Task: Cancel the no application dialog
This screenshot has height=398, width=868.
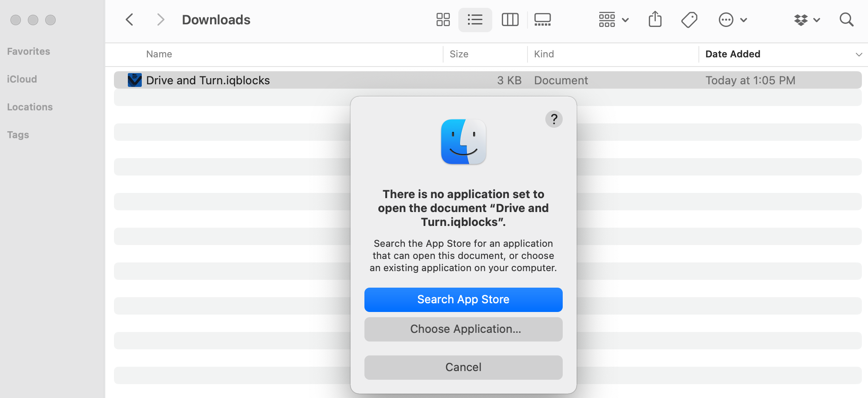Action: pyautogui.click(x=463, y=367)
